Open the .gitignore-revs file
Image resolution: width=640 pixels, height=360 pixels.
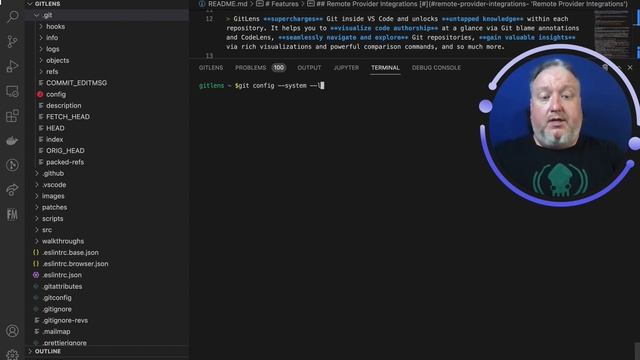[x=65, y=320]
